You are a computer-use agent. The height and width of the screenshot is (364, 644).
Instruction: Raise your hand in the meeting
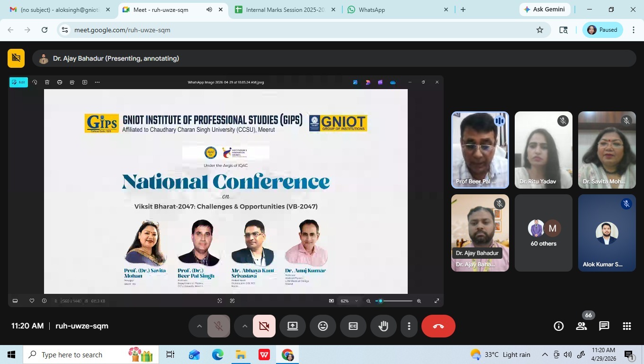(x=384, y=326)
